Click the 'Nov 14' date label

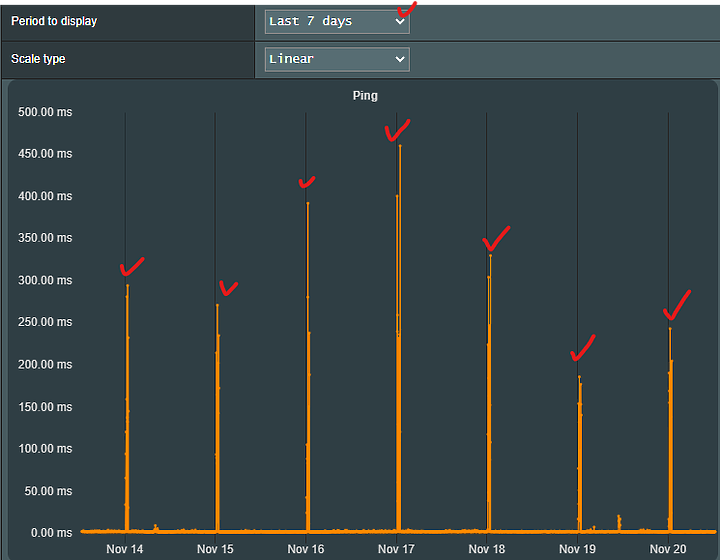(x=124, y=549)
